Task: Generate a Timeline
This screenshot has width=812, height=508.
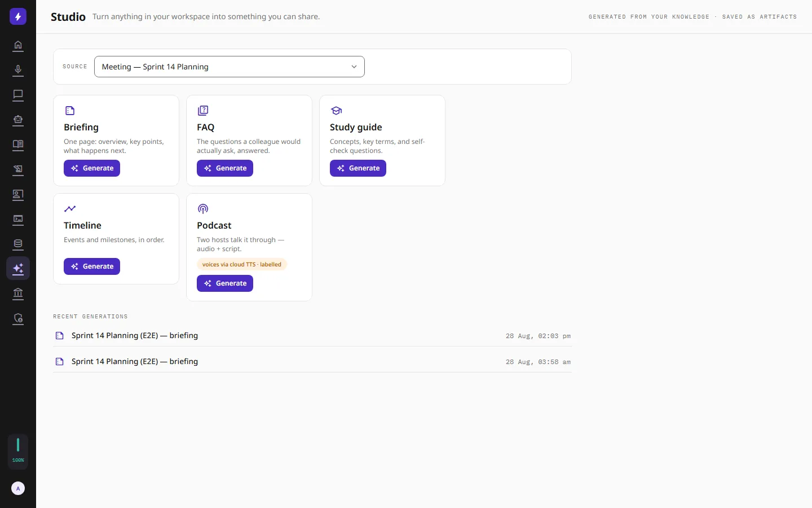Action: (92, 266)
